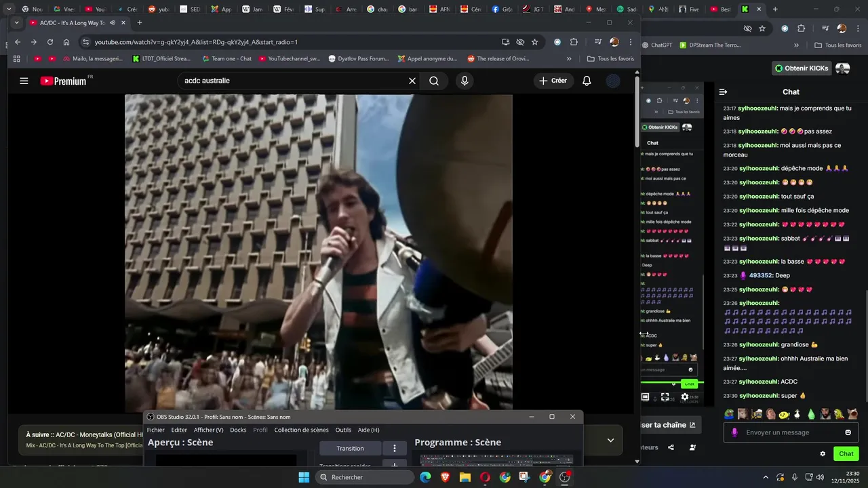The height and width of the screenshot is (488, 868).
Task: Start YouTube voice search with microphone
Action: click(465, 81)
